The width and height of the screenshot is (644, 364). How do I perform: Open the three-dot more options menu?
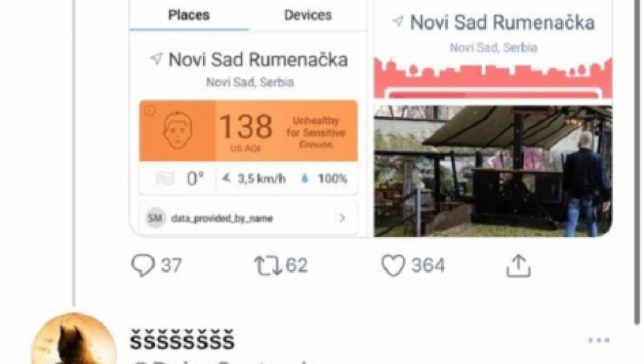(x=599, y=340)
